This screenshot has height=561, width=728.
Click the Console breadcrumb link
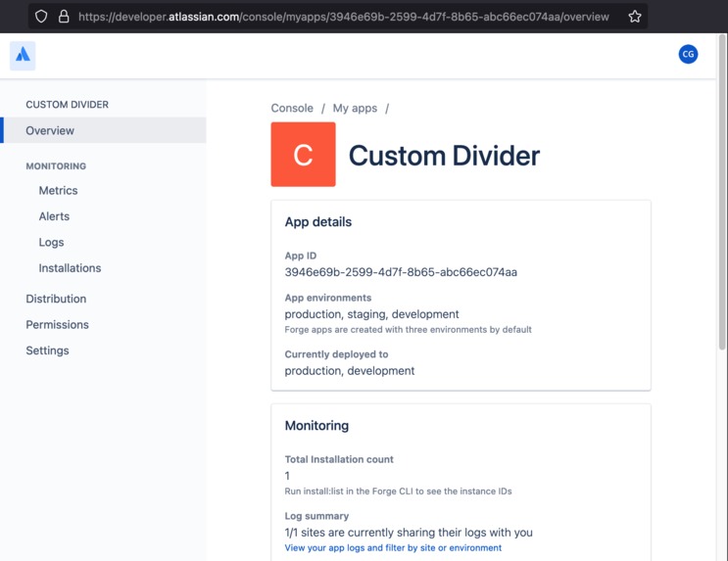(x=292, y=108)
